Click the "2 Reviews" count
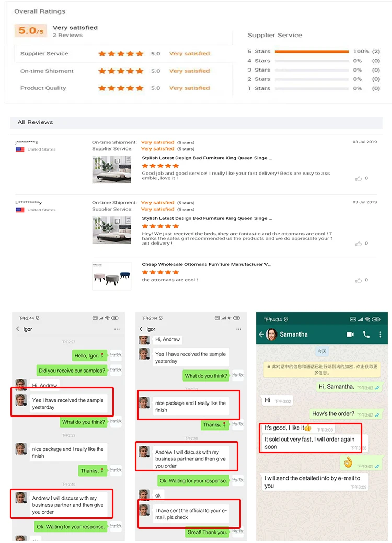Screen dimensions: 392x543 (67, 36)
